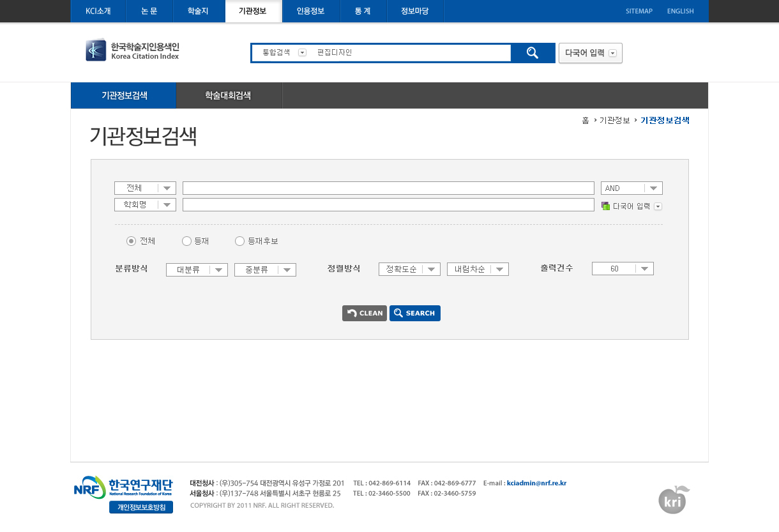The width and height of the screenshot is (779, 532).
Task: Open the 대분류 classification dropdown
Action: click(197, 270)
